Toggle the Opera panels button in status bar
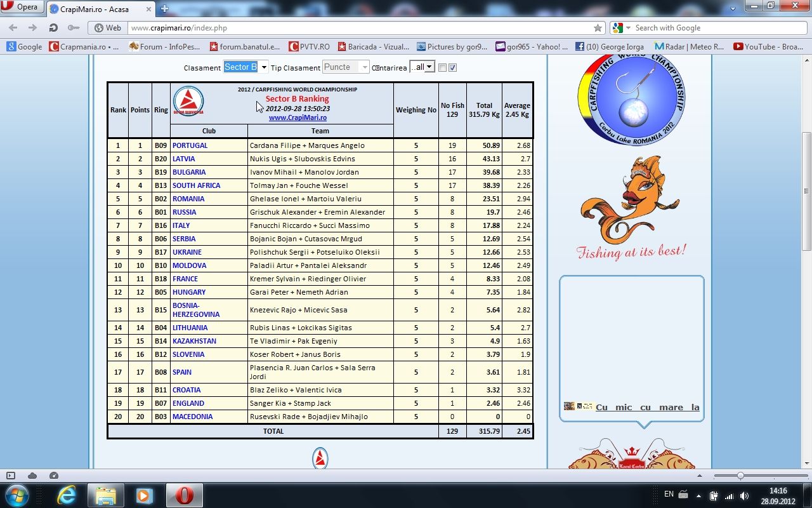Image resolution: width=812 pixels, height=508 pixels. 11,476
